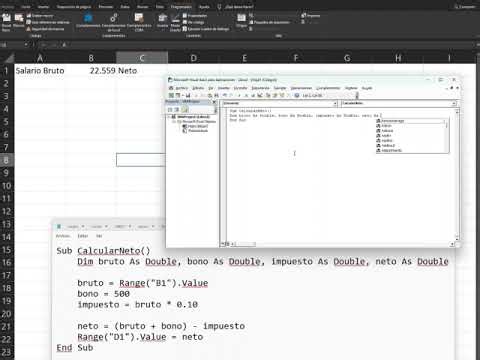This screenshot has width=480, height=360.
Task: Click the vertical scrollbar in the VBA code window
Action: pos(457,175)
